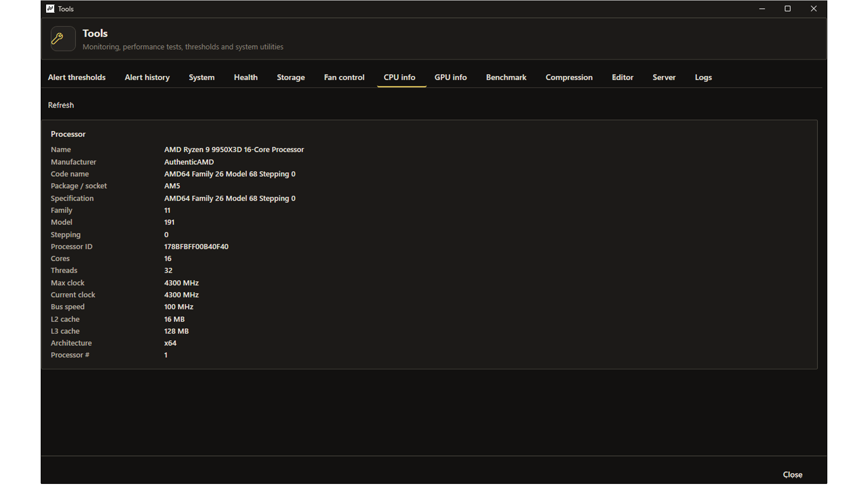Screen dimensions: 868x488
Task: Click the L3 cache value 128 MB
Action: click(176, 331)
